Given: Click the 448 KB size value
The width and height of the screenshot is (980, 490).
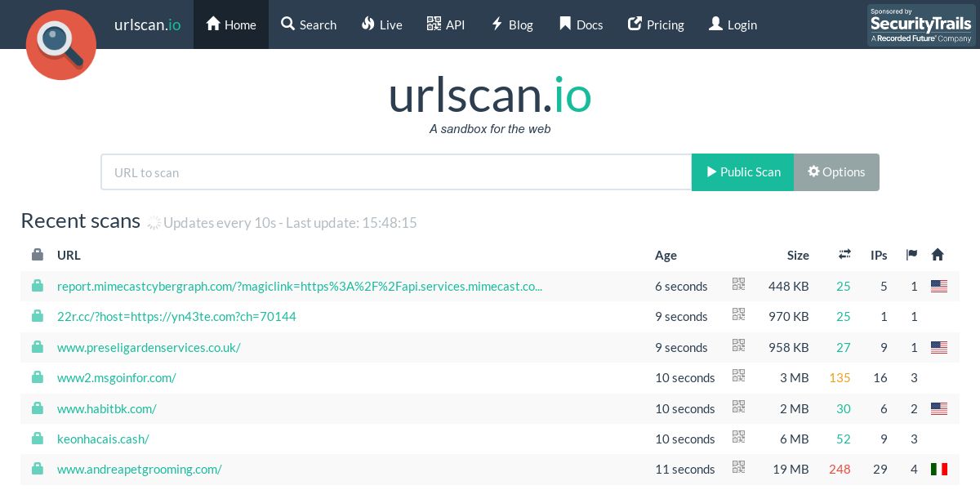Looking at the screenshot, I should [789, 286].
